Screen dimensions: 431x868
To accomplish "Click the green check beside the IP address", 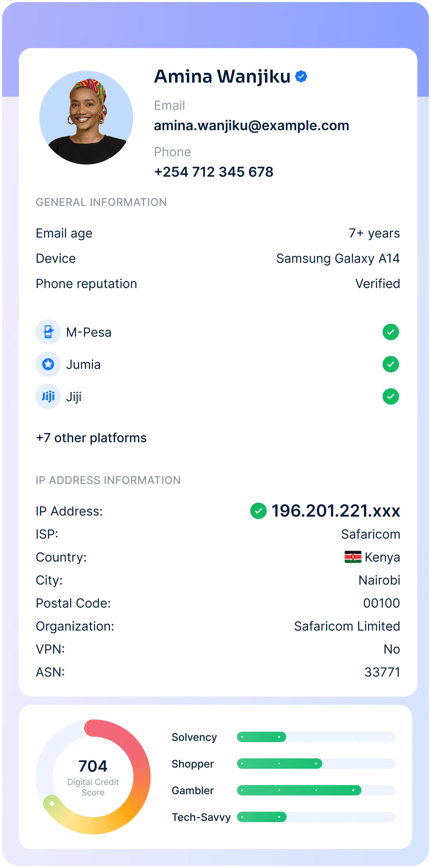I will pyautogui.click(x=258, y=511).
